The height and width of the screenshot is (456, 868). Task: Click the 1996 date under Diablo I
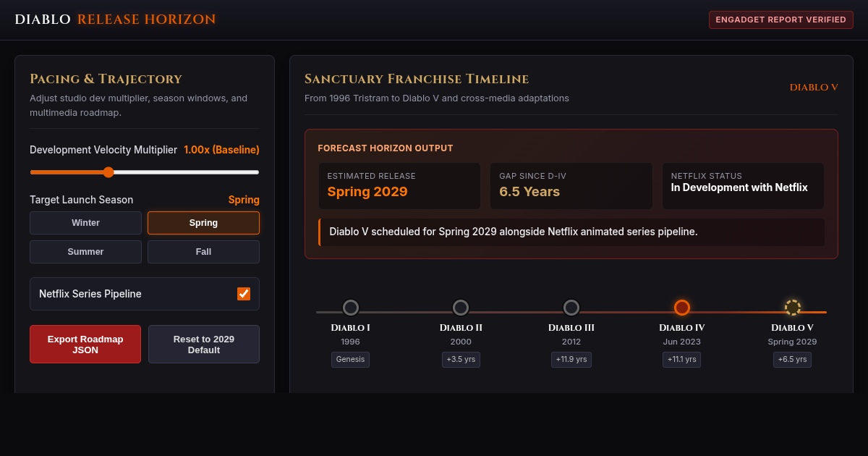351,342
